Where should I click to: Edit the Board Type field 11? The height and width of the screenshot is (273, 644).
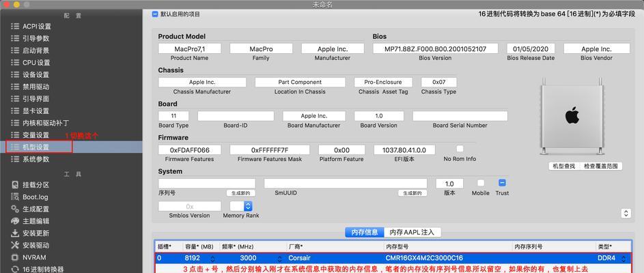click(x=173, y=116)
